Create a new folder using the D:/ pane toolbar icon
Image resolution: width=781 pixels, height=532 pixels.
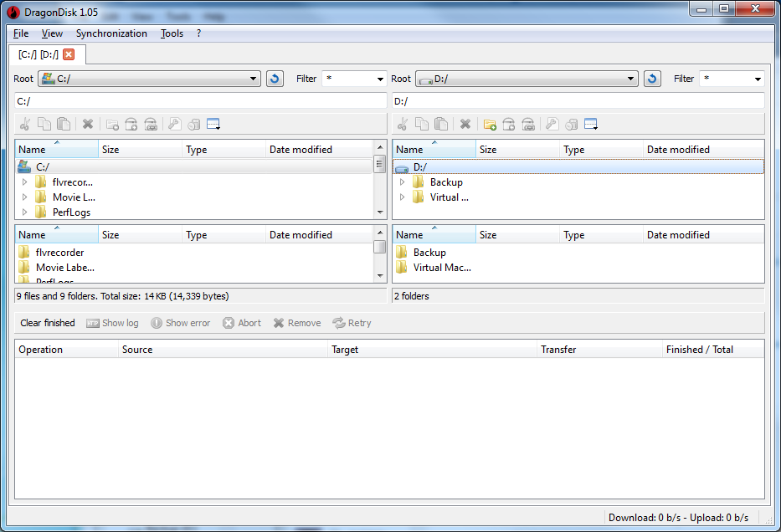point(490,124)
